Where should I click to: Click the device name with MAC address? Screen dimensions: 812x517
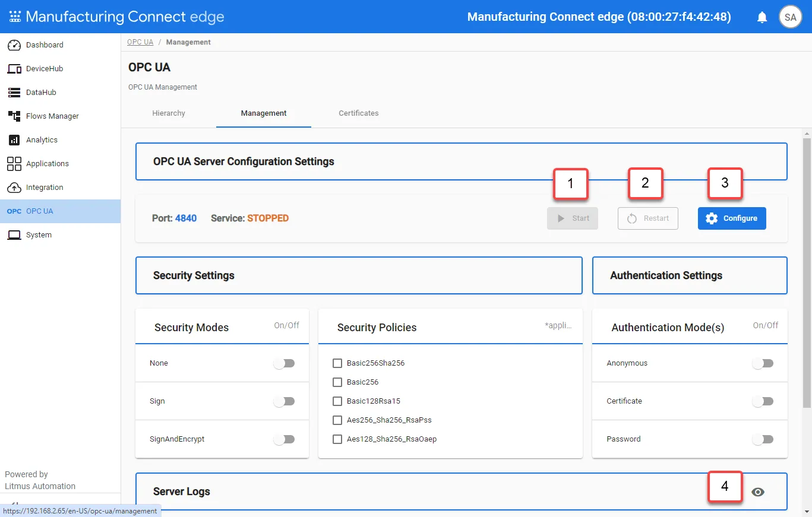599,17
